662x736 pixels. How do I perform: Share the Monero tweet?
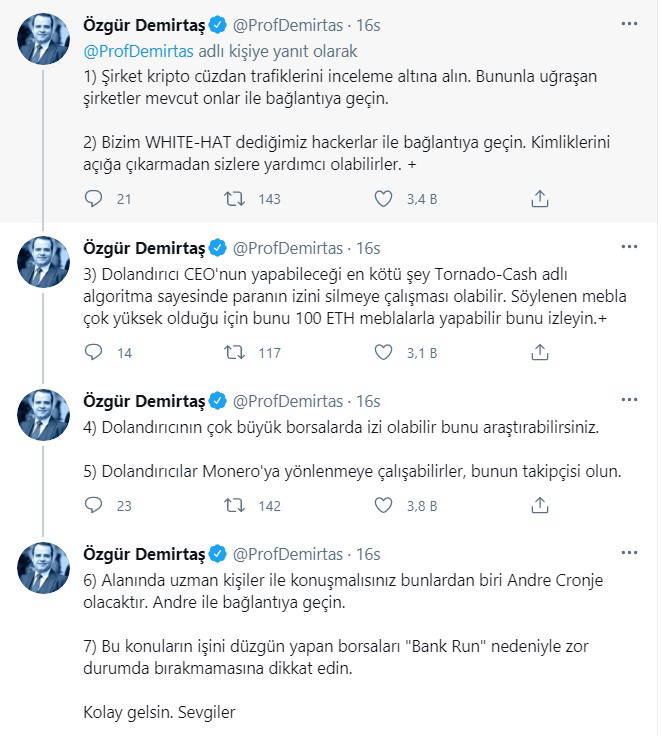540,506
